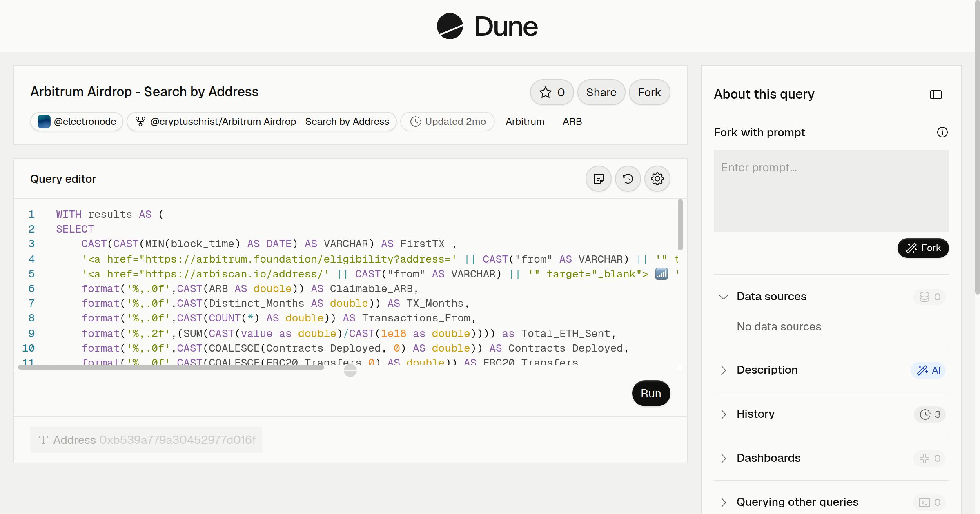Run the query
Image resolution: width=980 pixels, height=514 pixels.
(651, 393)
